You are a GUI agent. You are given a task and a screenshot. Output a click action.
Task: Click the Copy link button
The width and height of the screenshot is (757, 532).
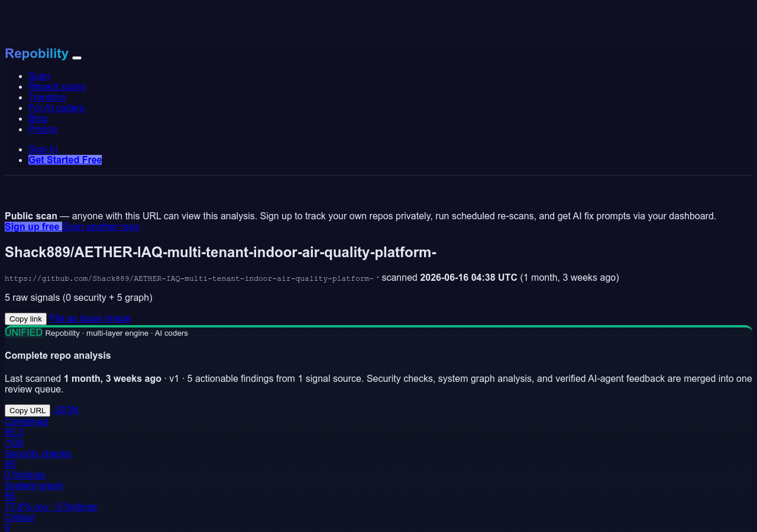25,319
